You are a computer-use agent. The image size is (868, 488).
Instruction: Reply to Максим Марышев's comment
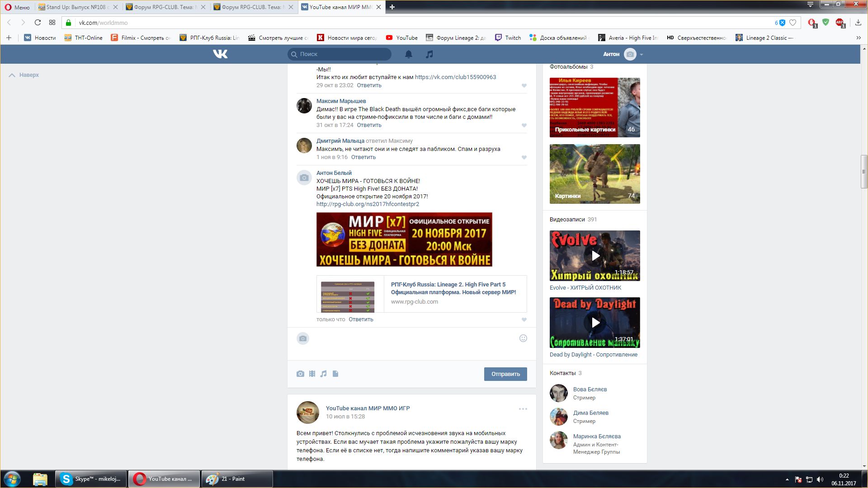point(369,125)
